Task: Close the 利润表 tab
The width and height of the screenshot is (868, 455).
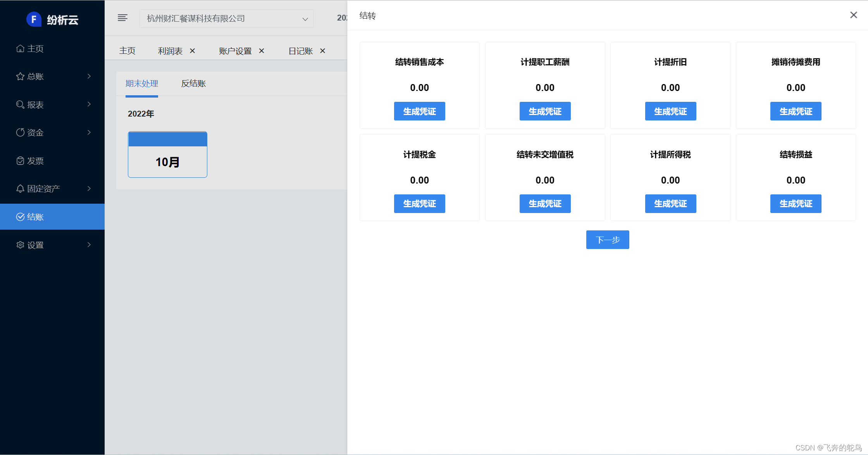Action: (193, 51)
